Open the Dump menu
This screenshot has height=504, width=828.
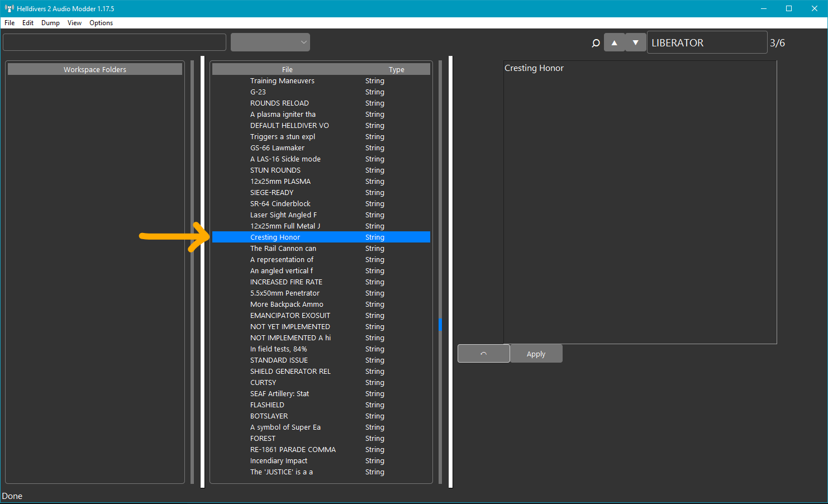[x=50, y=23]
